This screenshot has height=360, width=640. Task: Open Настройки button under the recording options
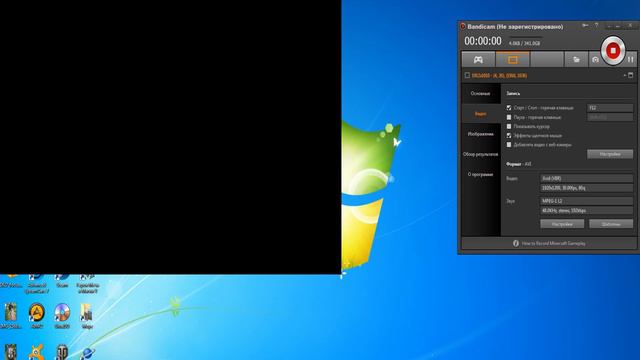click(610, 154)
